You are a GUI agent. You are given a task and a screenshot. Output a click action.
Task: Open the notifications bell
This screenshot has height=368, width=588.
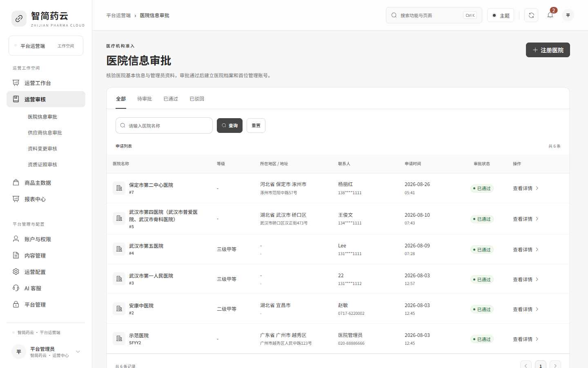(x=550, y=15)
